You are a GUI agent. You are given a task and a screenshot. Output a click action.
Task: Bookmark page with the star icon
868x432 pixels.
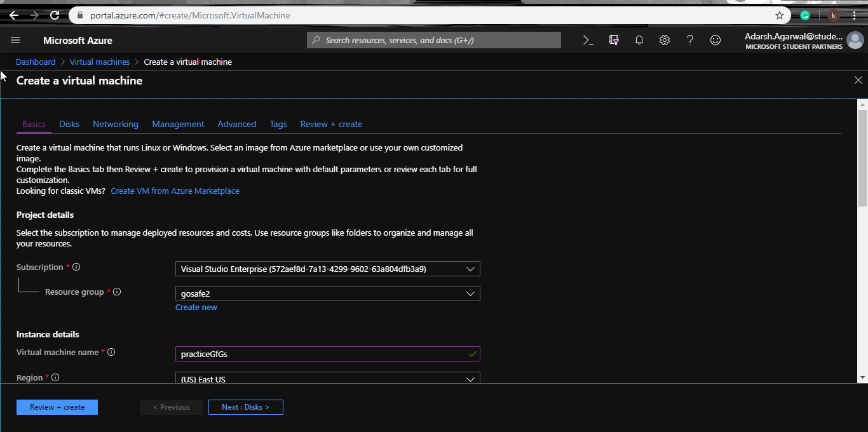pyautogui.click(x=780, y=15)
